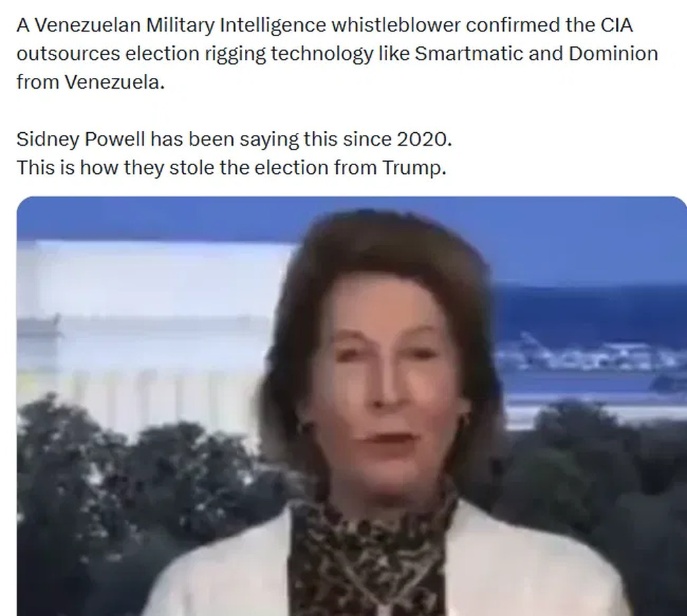Click the words 'Military Intelligence' in the tweet
The height and width of the screenshot is (616, 687).
(235, 25)
